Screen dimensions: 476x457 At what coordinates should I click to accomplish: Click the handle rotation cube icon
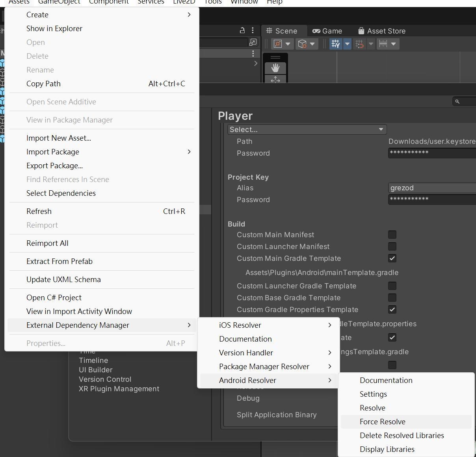(302, 44)
